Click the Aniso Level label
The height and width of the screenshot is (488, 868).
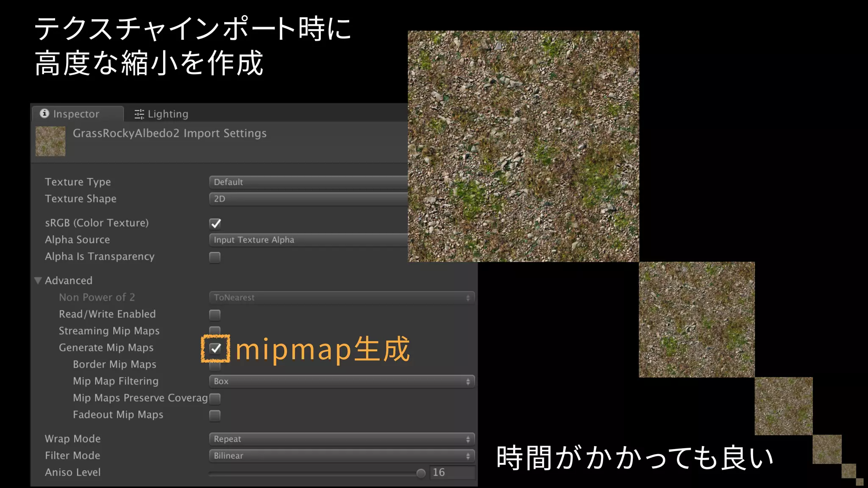click(73, 472)
